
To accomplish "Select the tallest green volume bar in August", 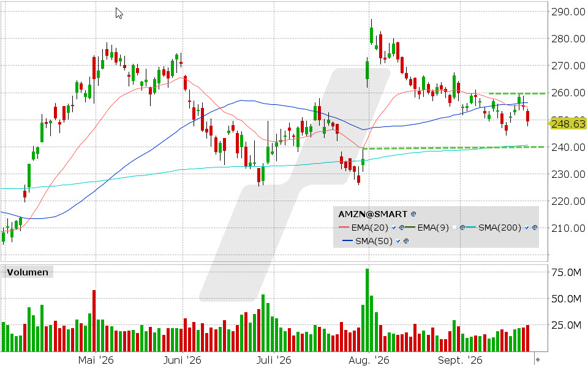I will (x=367, y=310).
